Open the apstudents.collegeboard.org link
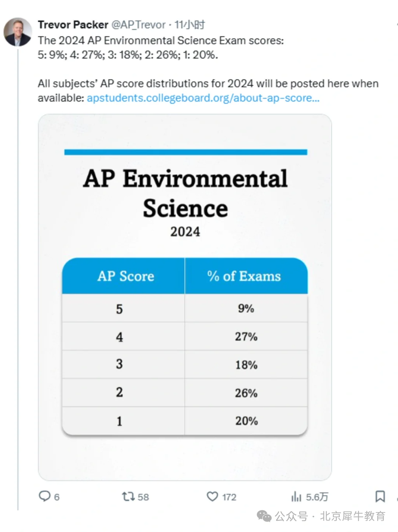Screen dimensions: 398x532 [x=203, y=98]
